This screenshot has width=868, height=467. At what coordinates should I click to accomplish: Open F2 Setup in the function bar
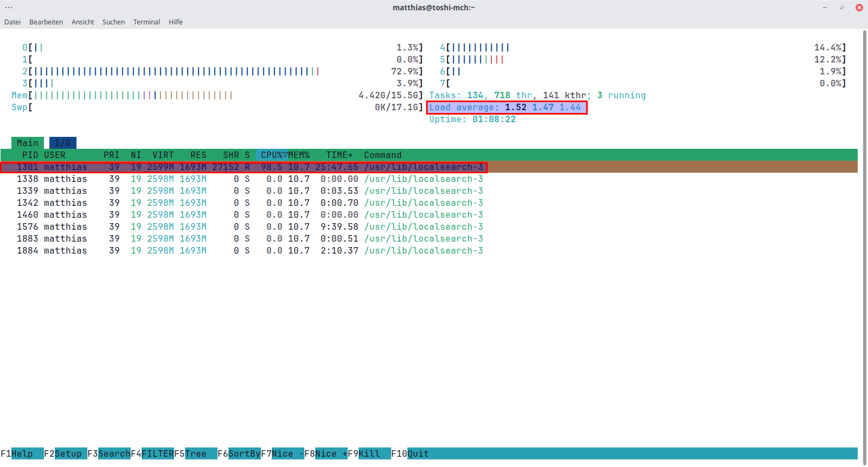[x=65, y=454]
